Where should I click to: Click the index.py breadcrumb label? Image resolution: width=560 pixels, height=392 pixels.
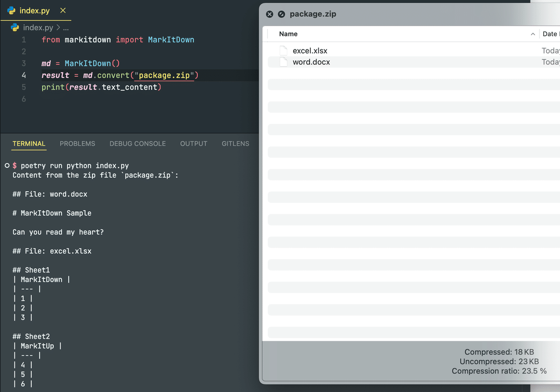point(38,28)
